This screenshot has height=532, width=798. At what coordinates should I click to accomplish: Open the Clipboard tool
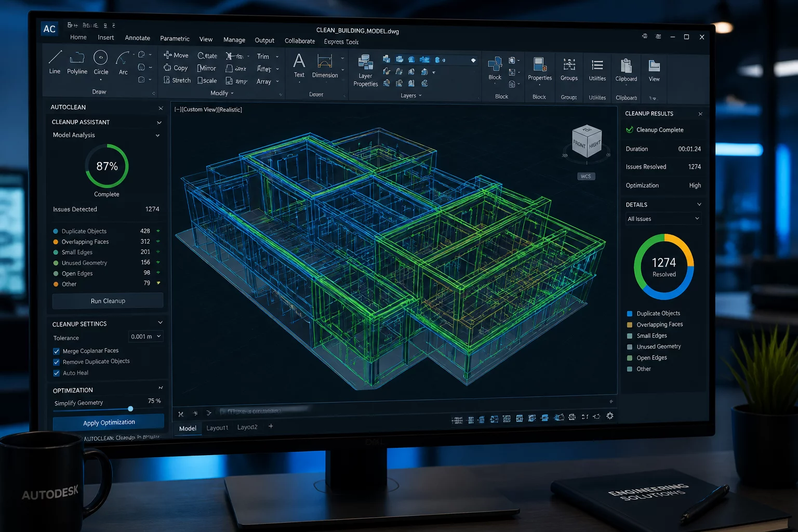click(x=626, y=70)
